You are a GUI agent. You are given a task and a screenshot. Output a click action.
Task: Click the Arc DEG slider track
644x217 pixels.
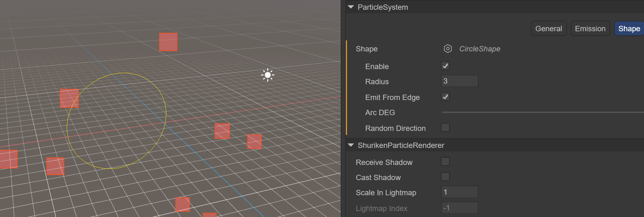pyautogui.click(x=542, y=112)
